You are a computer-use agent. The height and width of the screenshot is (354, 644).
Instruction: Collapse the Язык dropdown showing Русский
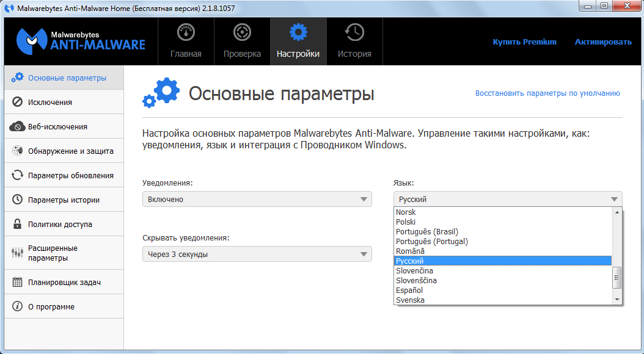(x=508, y=200)
